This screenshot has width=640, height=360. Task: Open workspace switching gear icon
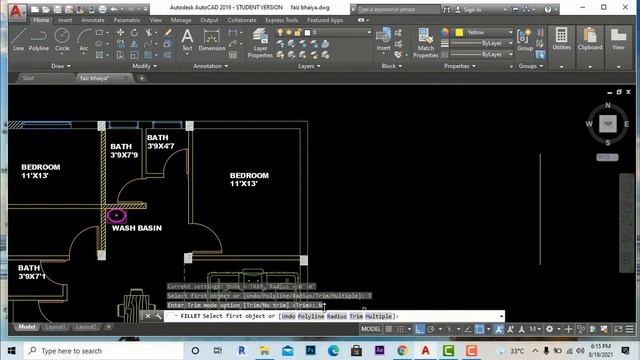coord(549,329)
